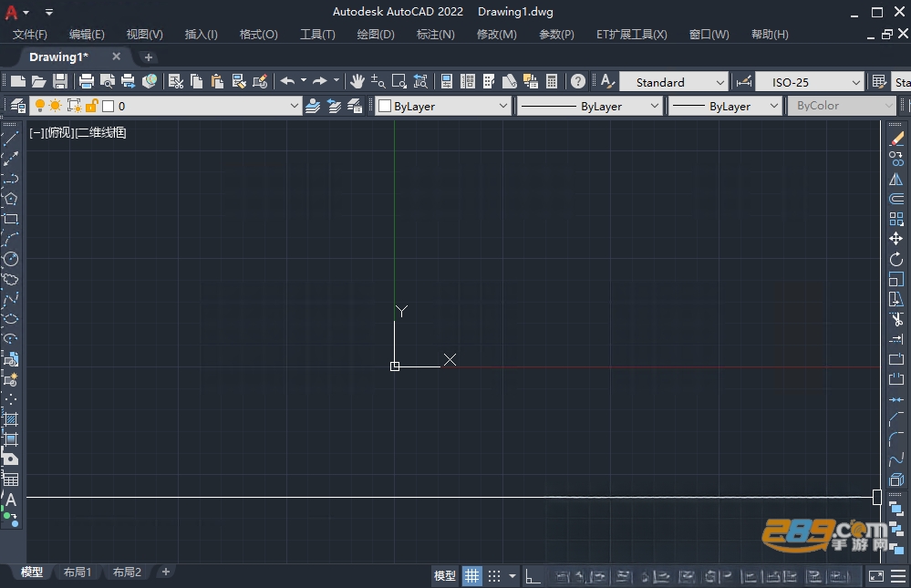Viewport: 911px width, 588px height.
Task: Open plot preview in the toolbar
Action: tap(108, 81)
